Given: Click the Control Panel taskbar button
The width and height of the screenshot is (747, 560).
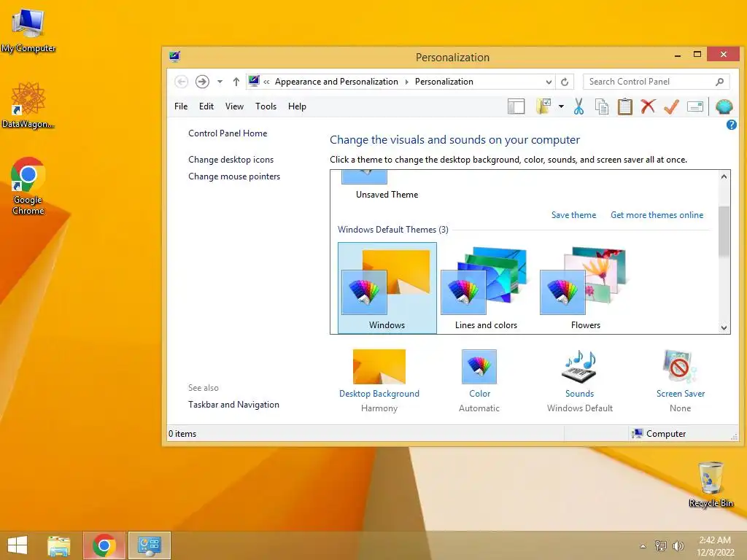Looking at the screenshot, I should pyautogui.click(x=150, y=545).
